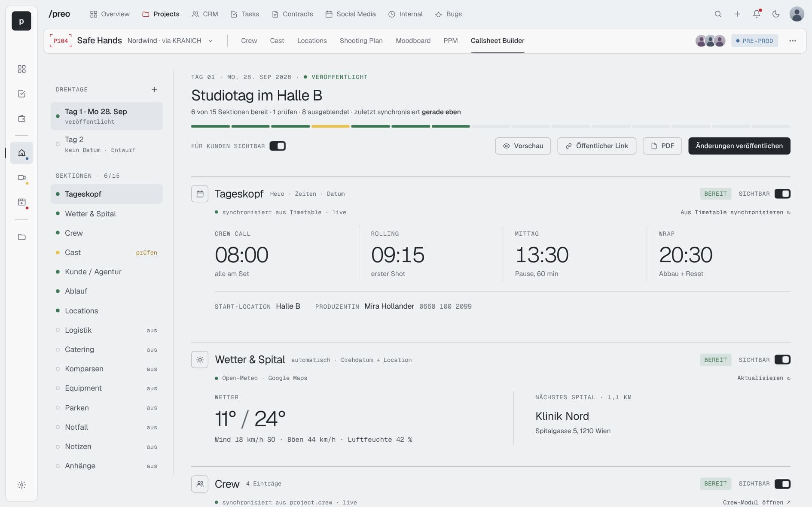The width and height of the screenshot is (812, 507).
Task: Export the callsheet as PDF
Action: (x=662, y=146)
